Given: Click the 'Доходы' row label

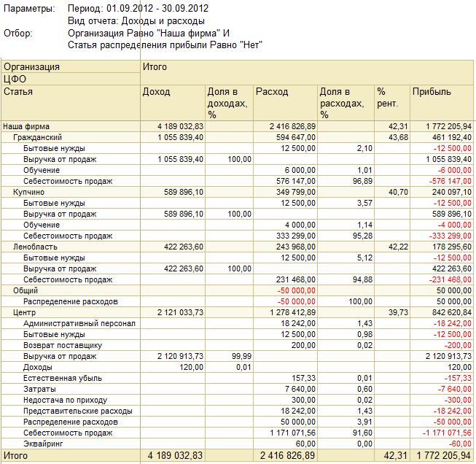Looking at the screenshot, I should pyautogui.click(x=38, y=367).
